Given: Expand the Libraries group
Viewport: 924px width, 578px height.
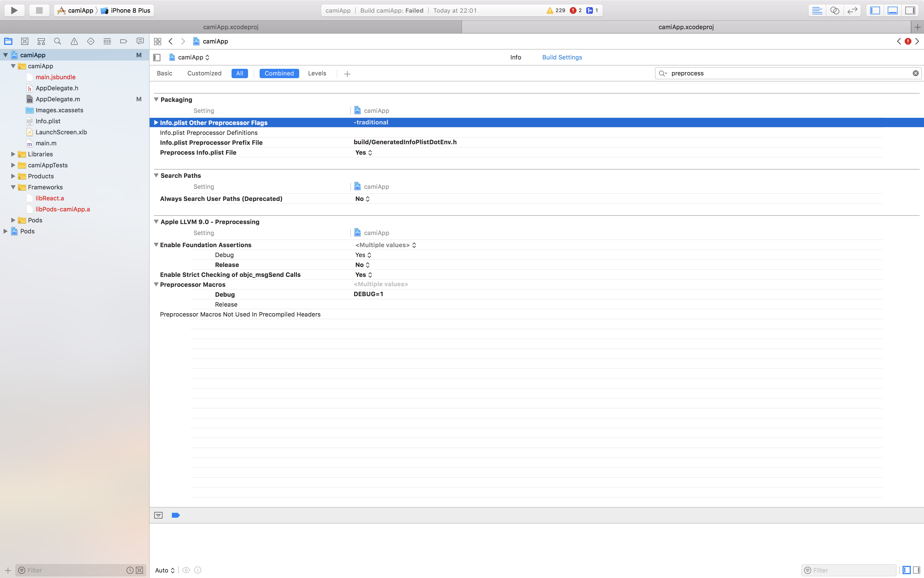Looking at the screenshot, I should [13, 154].
